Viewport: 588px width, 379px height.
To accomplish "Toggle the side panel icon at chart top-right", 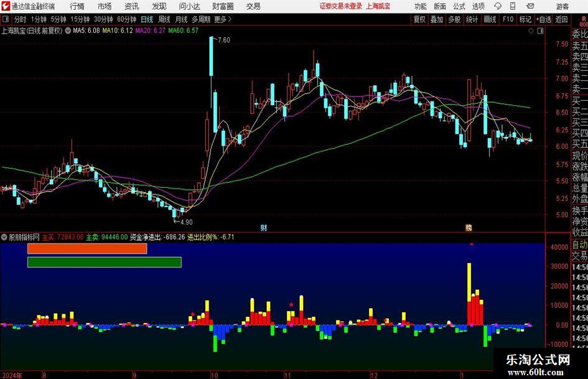I will coord(540,31).
